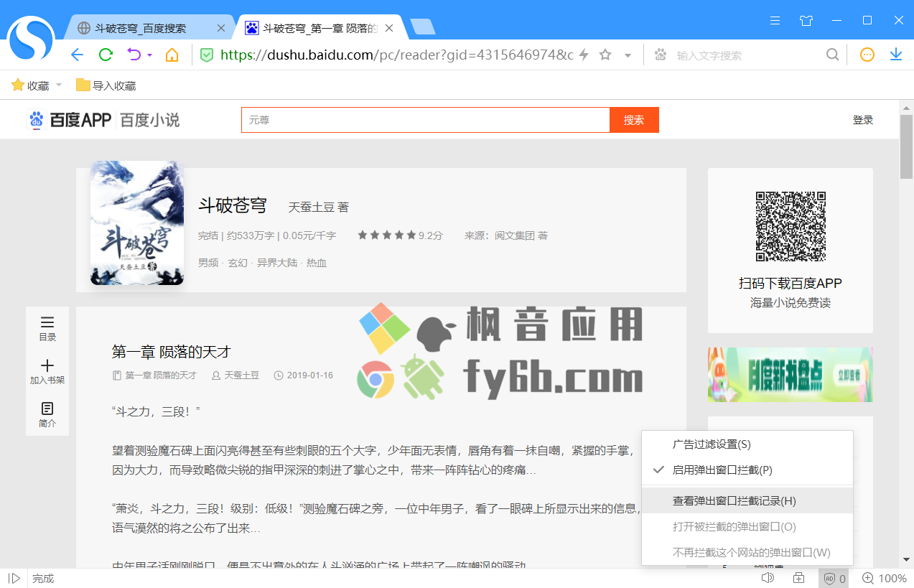
Task: Switch to the 斗破苍穹_百度搜索 tab
Action: pyautogui.click(x=150, y=28)
